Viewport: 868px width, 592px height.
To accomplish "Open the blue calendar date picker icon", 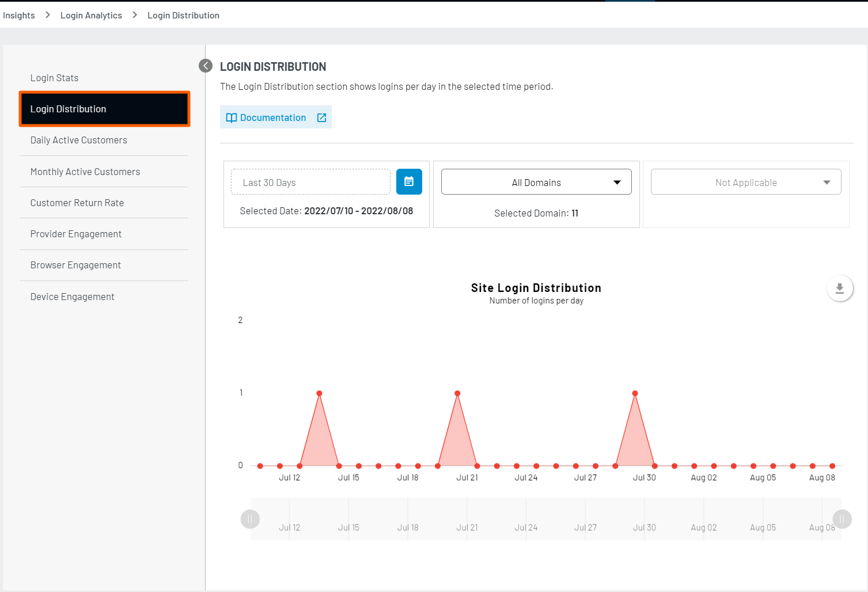I will [409, 181].
